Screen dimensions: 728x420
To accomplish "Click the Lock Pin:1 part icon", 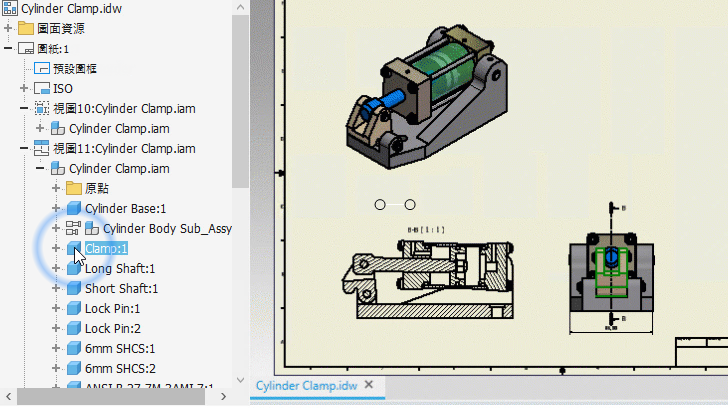I will click(74, 308).
